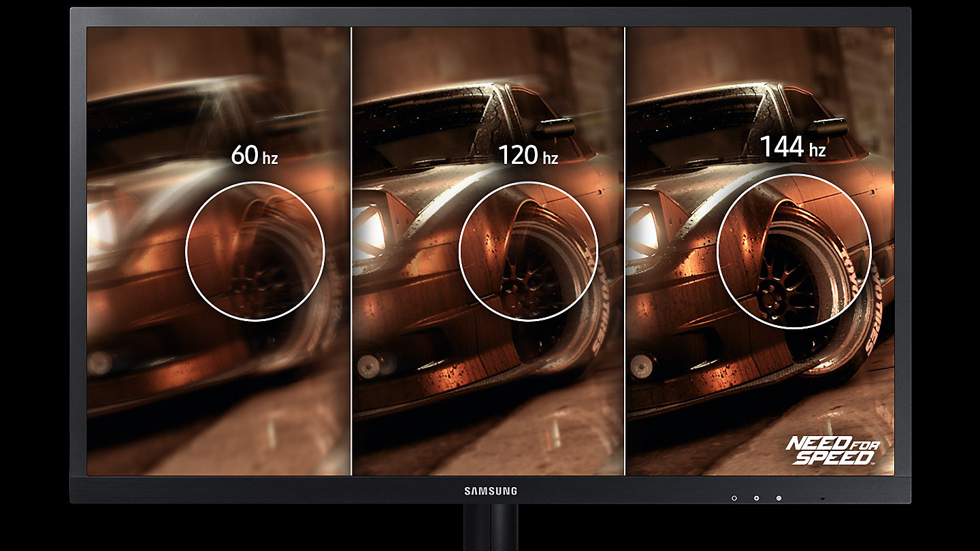Select the 120 hz label
This screenshot has height=551, width=980.
528,156
